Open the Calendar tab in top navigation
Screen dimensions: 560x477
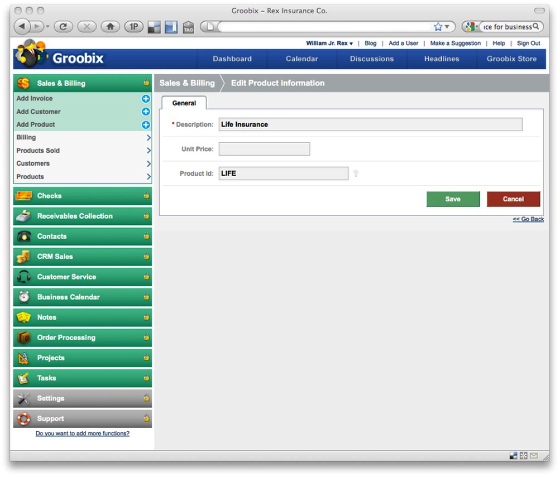[x=302, y=59]
